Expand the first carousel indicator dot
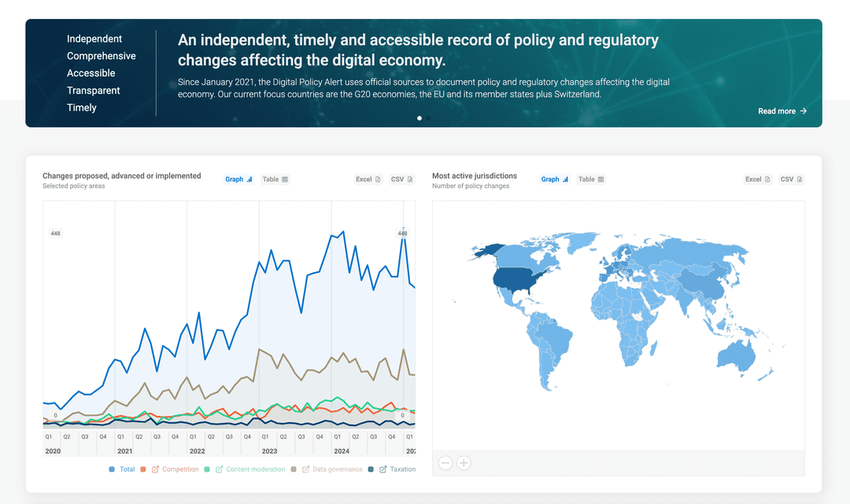This screenshot has width=850, height=504. pyautogui.click(x=419, y=118)
